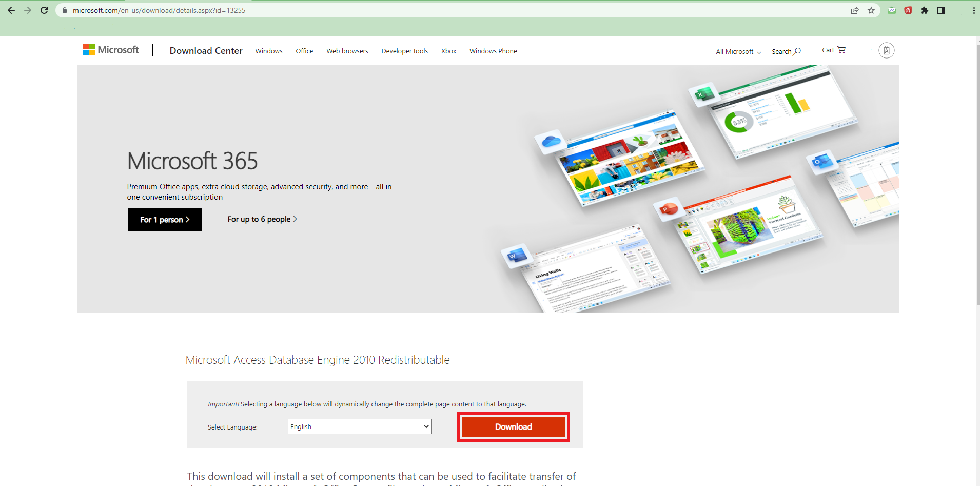Viewport: 980px width, 486px height.
Task: Open the green extension icon in toolbar
Action: (x=892, y=10)
